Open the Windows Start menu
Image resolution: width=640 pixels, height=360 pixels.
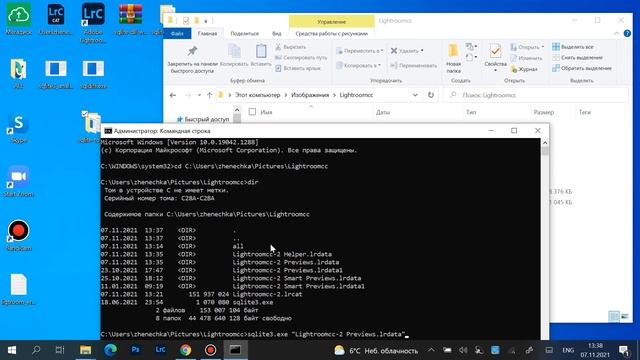click(12, 350)
